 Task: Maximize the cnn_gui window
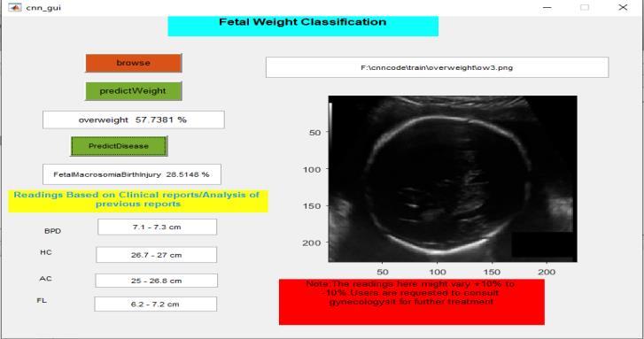point(585,7)
